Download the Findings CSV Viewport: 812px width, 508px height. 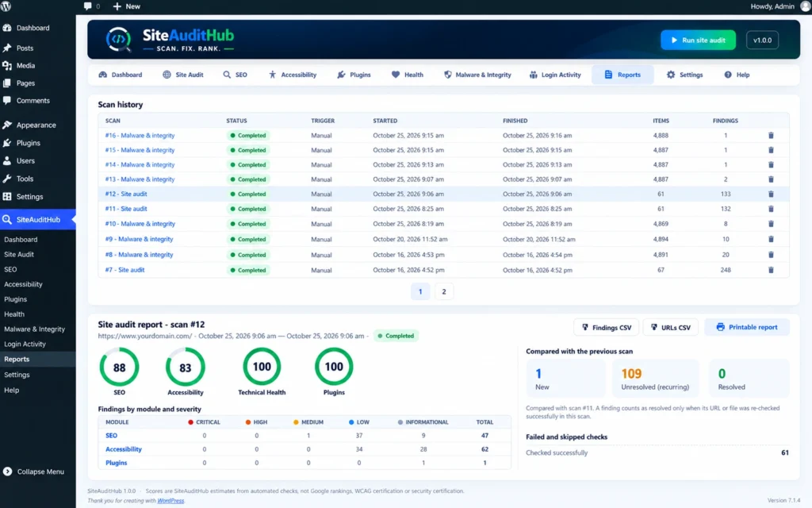606,327
